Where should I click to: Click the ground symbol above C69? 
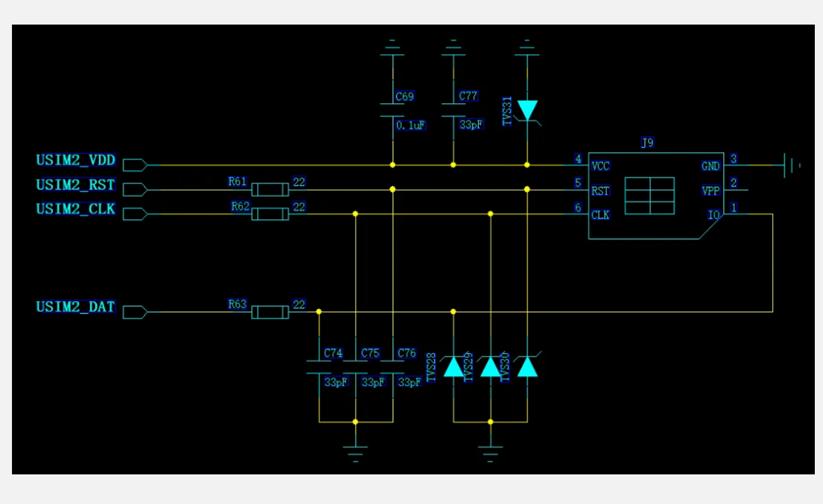(x=393, y=47)
